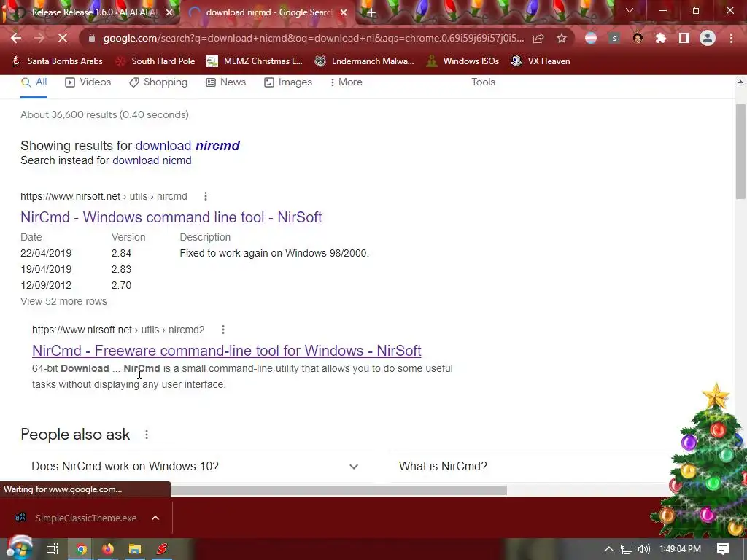
Task: Open the three-dot menu beside nircmd2 URL
Action: pyautogui.click(x=223, y=330)
